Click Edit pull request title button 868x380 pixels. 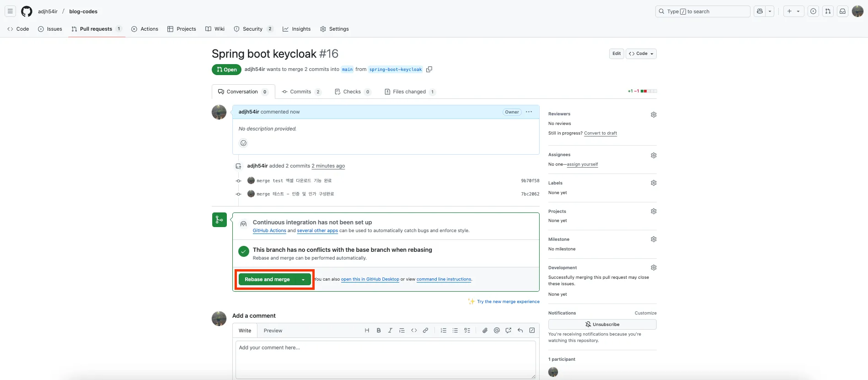616,54
